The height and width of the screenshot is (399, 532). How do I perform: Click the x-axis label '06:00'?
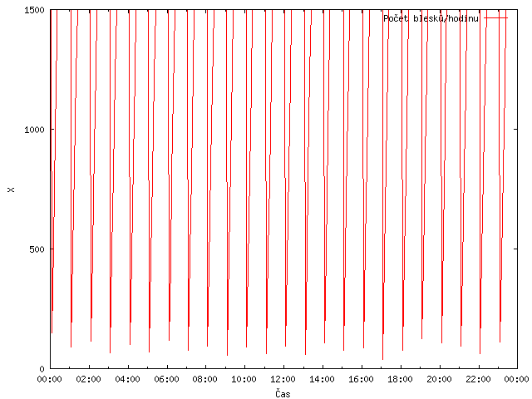click(166, 379)
